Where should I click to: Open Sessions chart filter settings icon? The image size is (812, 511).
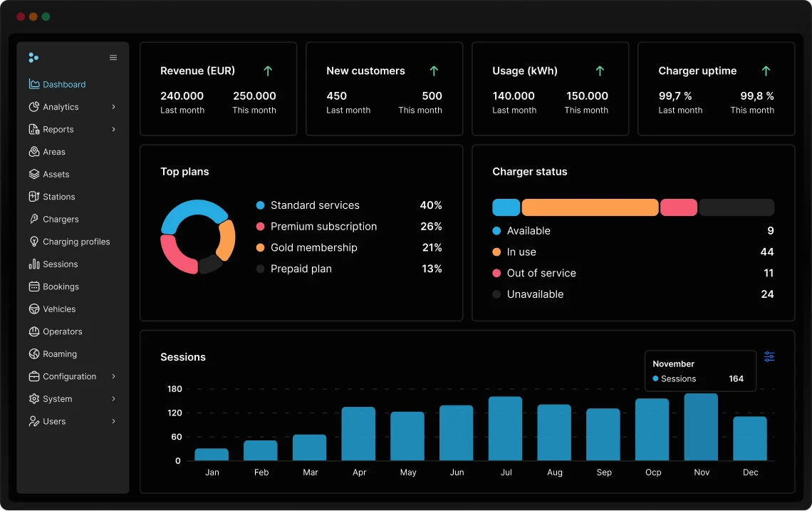769,356
